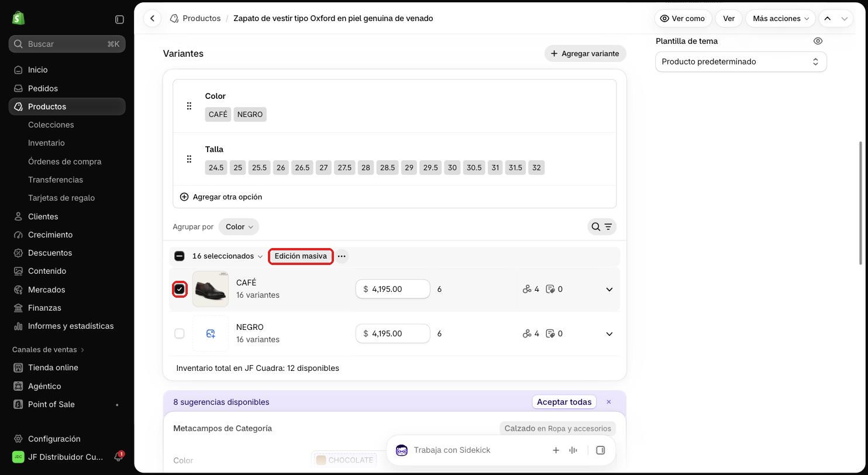868x475 pixels.
Task: Preview theme template eye icon
Action: [818, 41]
